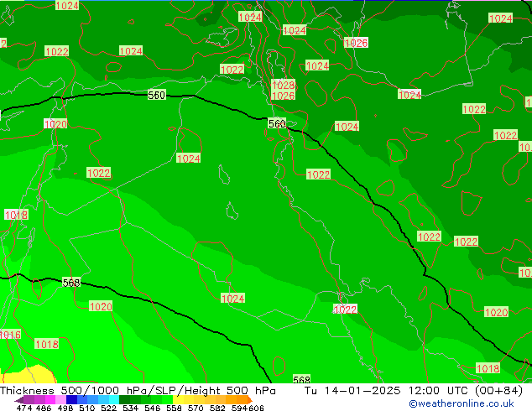Click the 1016 pressure label at left edge

9,335
